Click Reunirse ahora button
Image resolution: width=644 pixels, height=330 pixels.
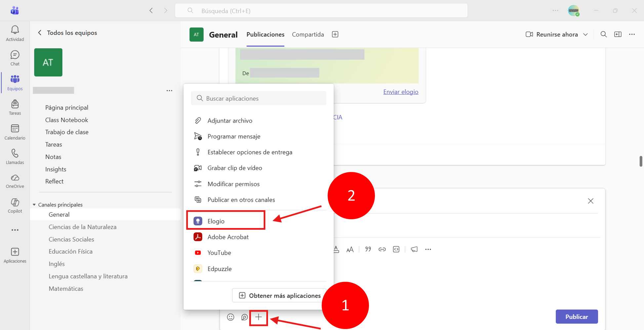(x=552, y=34)
